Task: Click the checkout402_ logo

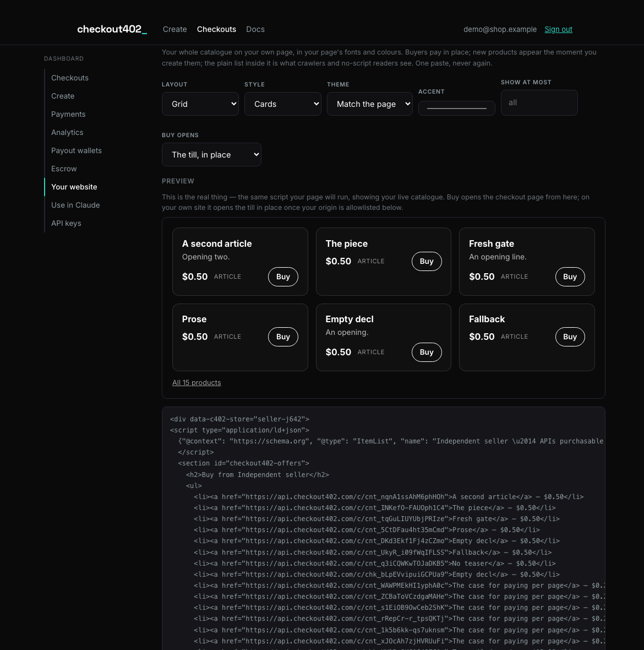Action: pos(112,29)
